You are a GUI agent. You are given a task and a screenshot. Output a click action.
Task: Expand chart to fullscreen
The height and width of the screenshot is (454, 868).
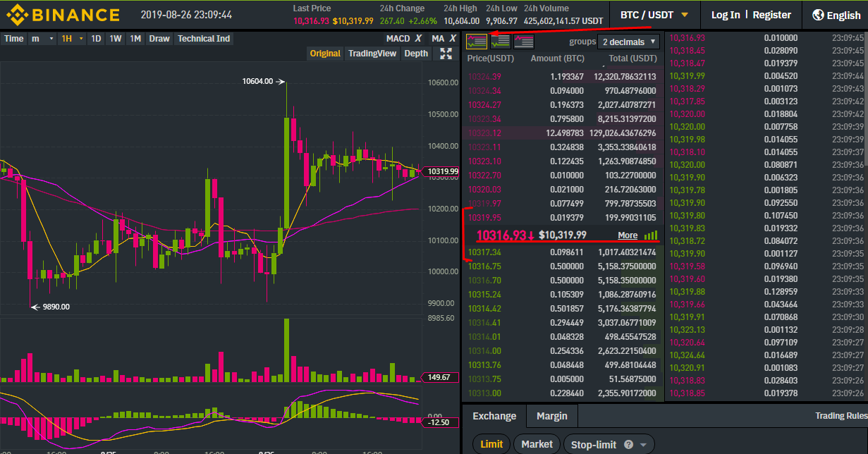pos(446,54)
